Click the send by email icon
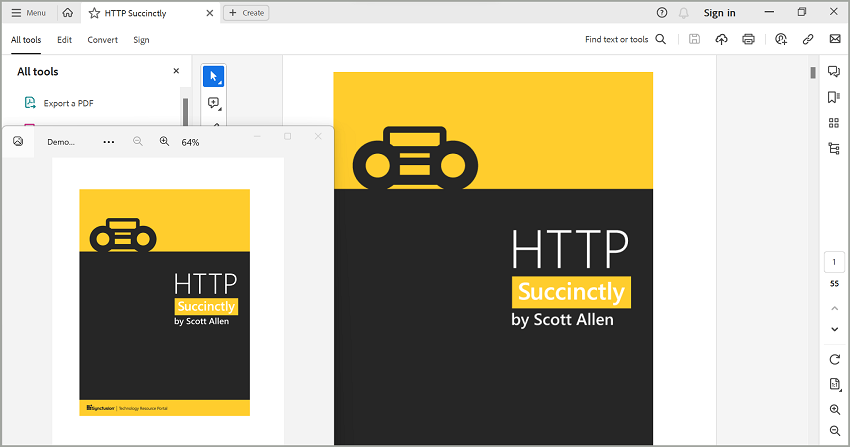The width and height of the screenshot is (850, 447). click(x=835, y=39)
